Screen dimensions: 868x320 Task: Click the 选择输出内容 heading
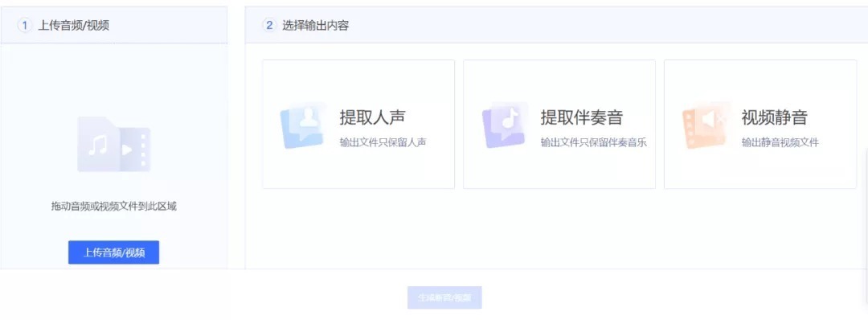point(316,26)
